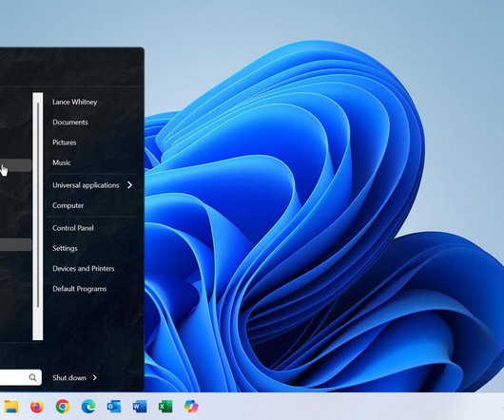
Task: Click the start menu programs list scrollbar
Action: click(x=38, y=216)
